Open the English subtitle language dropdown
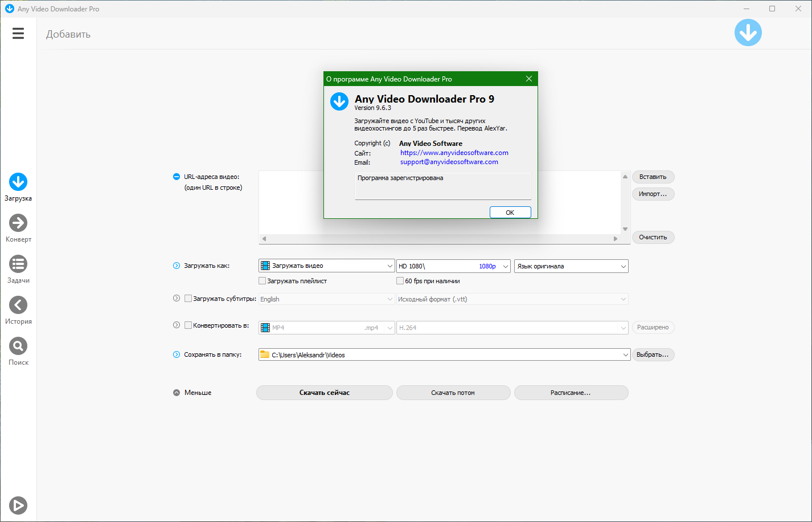The image size is (812, 522). click(327, 299)
